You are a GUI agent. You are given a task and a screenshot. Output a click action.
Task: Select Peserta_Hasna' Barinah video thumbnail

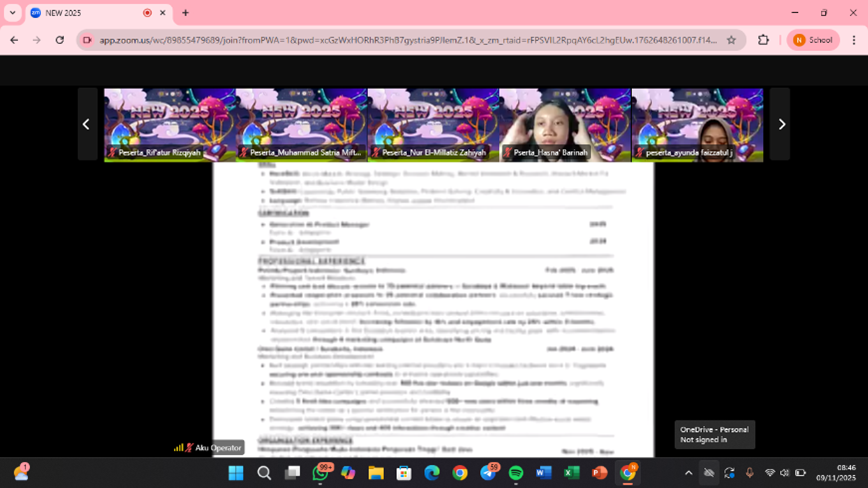tap(564, 125)
